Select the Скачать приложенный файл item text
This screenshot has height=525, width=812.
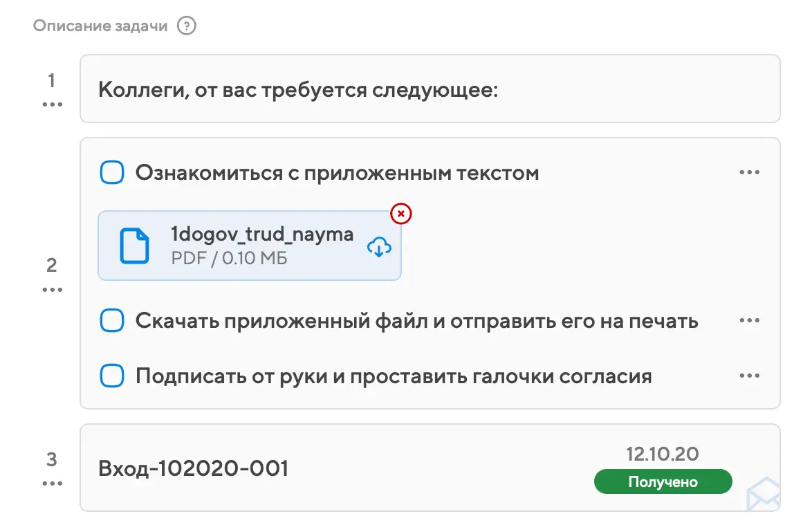(416, 321)
